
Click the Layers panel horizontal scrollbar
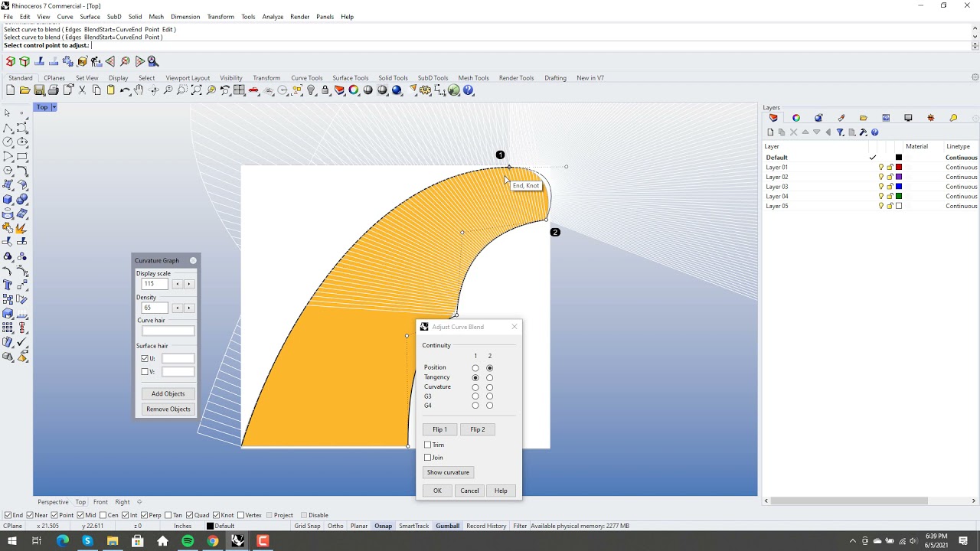[x=850, y=501]
